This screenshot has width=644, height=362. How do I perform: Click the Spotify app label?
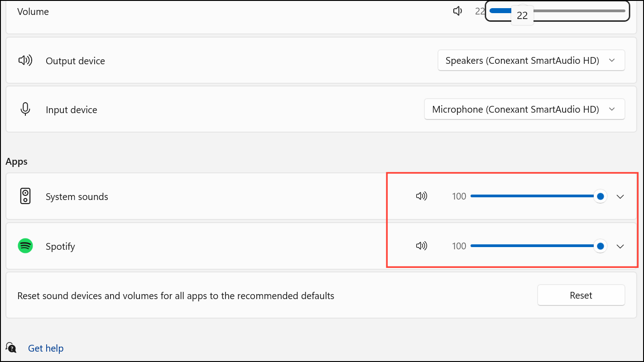tap(60, 246)
